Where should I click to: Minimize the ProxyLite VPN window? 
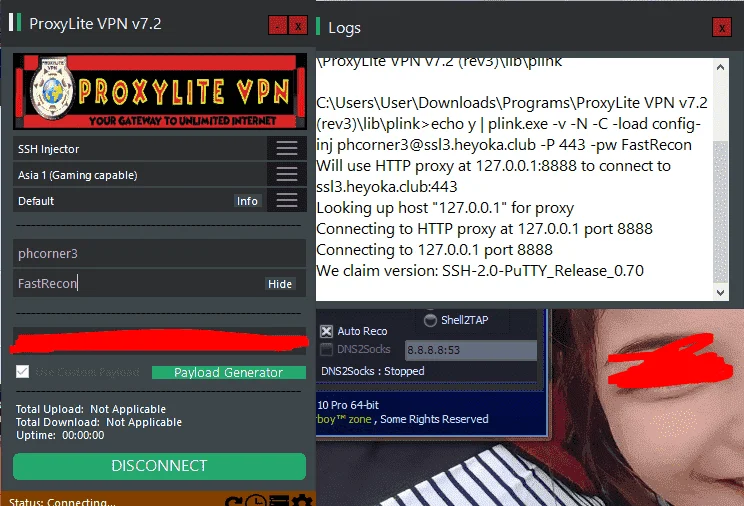tap(278, 25)
